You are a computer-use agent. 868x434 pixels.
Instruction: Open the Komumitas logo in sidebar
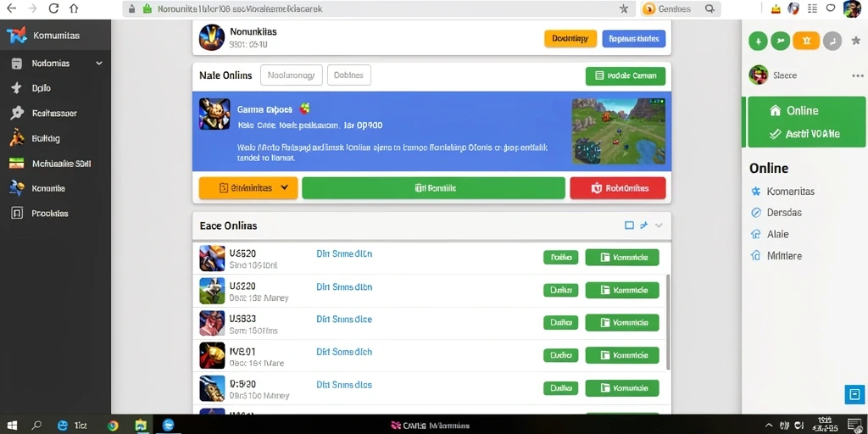pyautogui.click(x=17, y=36)
